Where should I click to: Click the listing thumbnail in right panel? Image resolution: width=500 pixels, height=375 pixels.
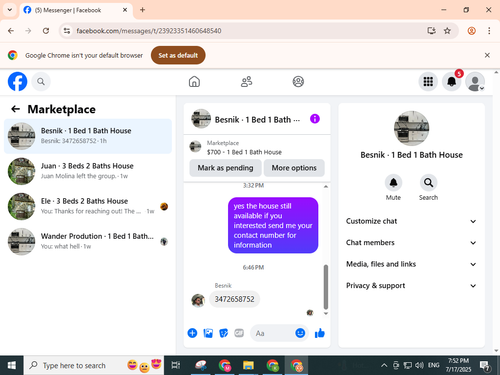(x=411, y=128)
